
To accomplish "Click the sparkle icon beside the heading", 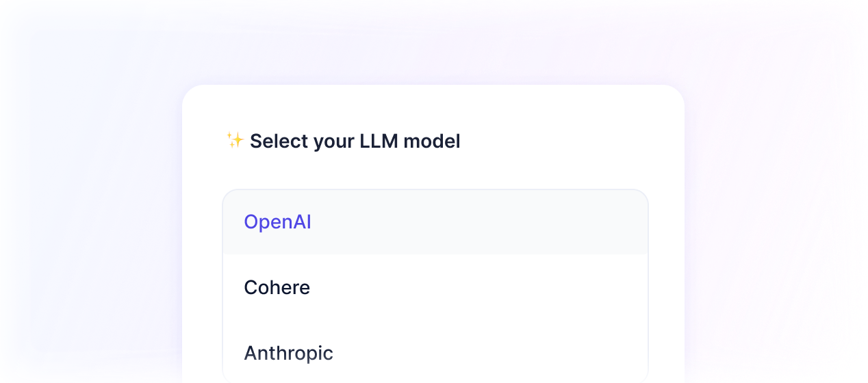I will (235, 140).
